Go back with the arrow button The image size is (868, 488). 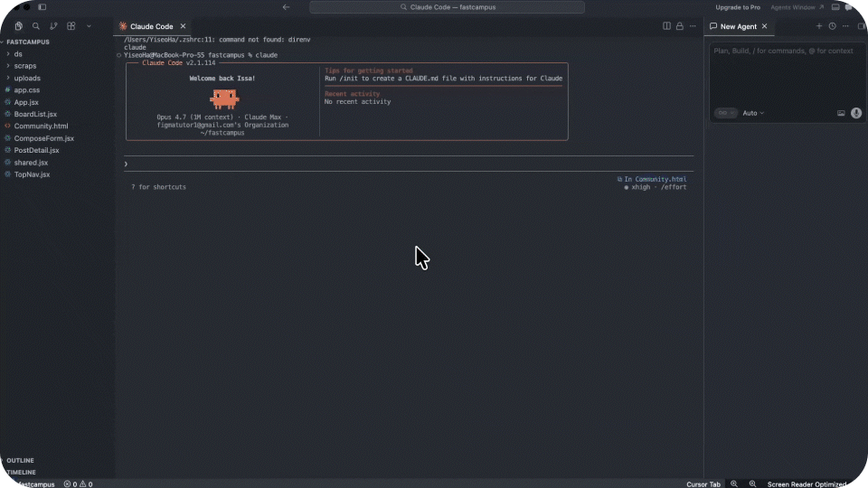click(287, 7)
